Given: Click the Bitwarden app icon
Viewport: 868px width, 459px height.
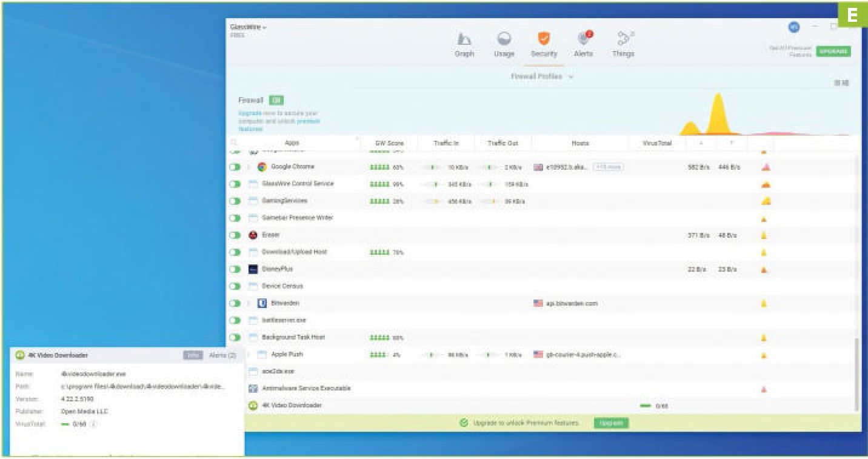Looking at the screenshot, I should tap(262, 303).
